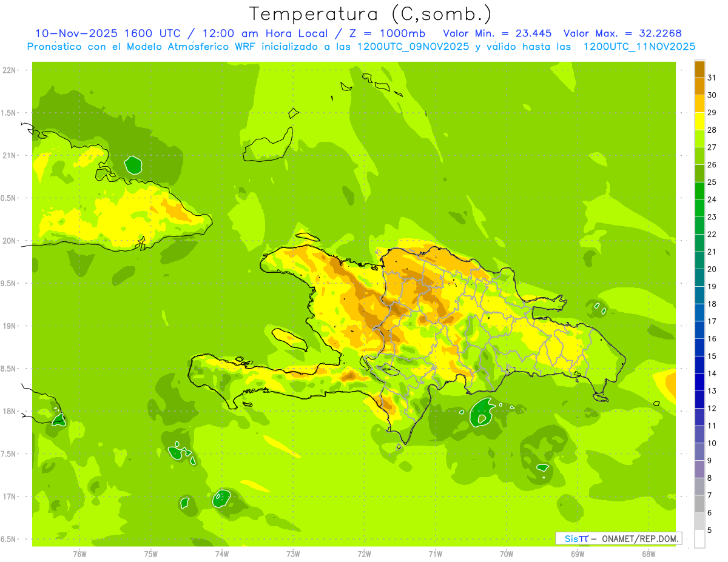Viewport: 728px width, 562px height.
Task: Click the "1200UTC_09NOV2025" initialization time text
Action: click(x=413, y=46)
